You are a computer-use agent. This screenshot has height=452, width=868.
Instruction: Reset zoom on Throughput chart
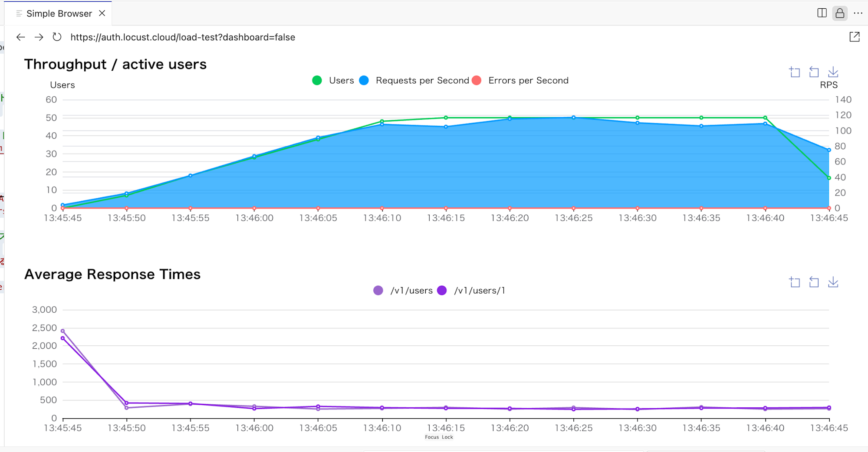pos(814,72)
